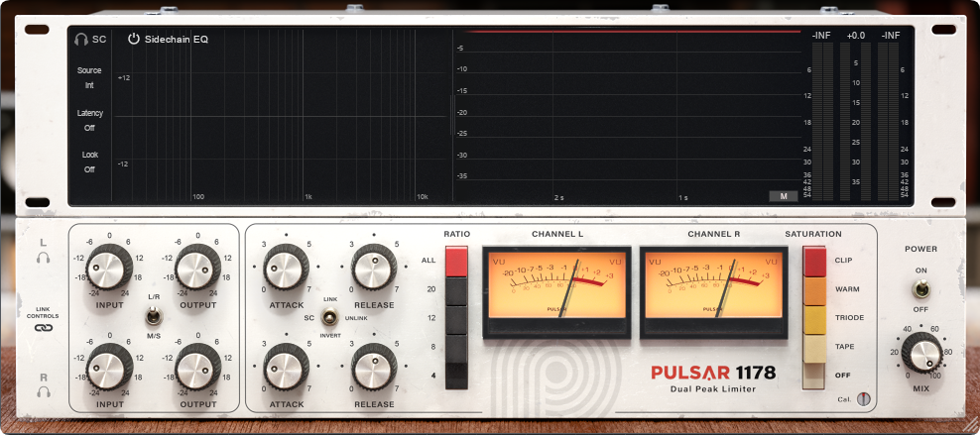Screen dimensions: 980x435
Task: Open the Source Int selector
Action: point(89,78)
